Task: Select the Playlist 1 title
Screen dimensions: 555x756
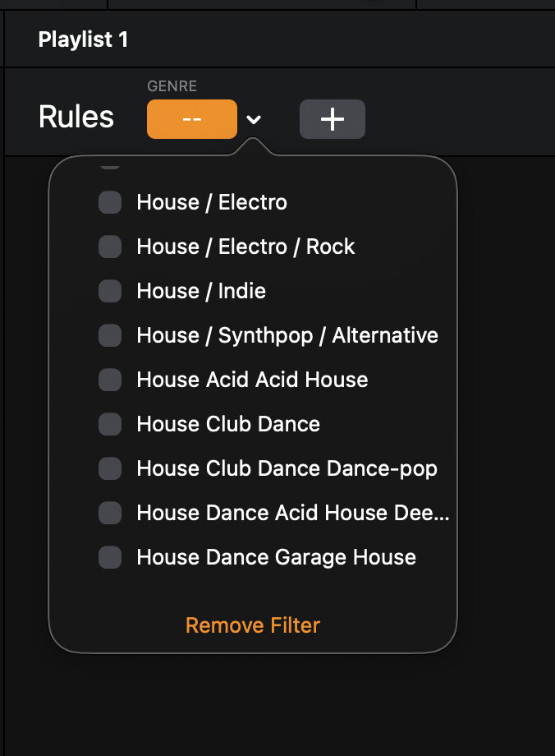Action: click(83, 39)
